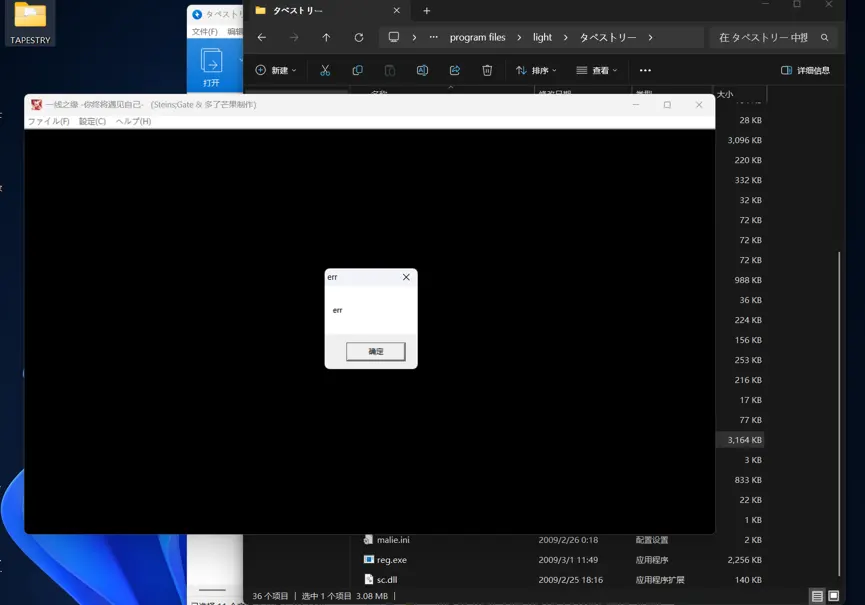The width and height of the screenshot is (865, 605).
Task: Click the share icon in Explorer toolbar
Action: pos(455,70)
